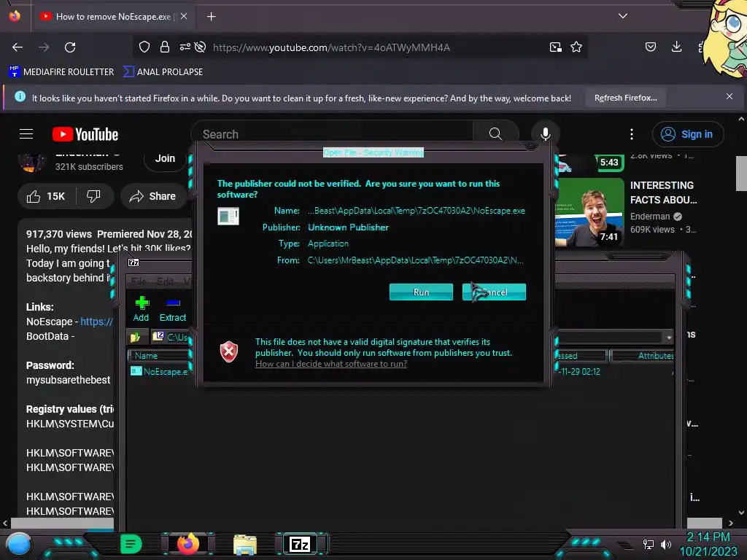The image size is (747, 560).
Task: Click the autoplay blocked icon in address bar
Action: (x=201, y=47)
